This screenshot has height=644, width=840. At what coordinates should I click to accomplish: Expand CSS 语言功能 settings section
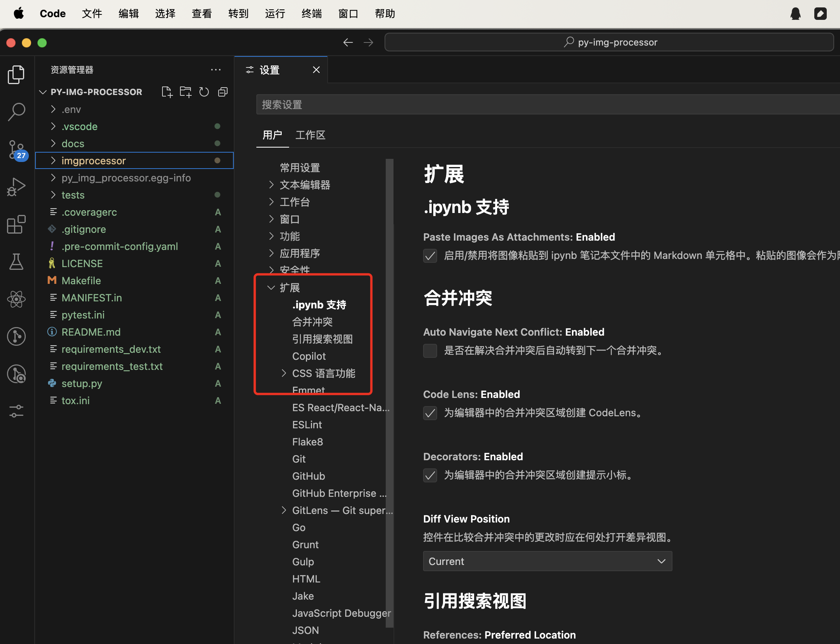click(x=284, y=373)
